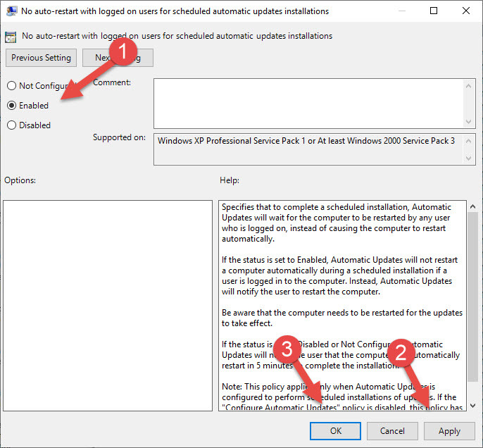The height and width of the screenshot is (448, 483).
Task: Click the policy setting icon beside heading
Action: (11, 37)
